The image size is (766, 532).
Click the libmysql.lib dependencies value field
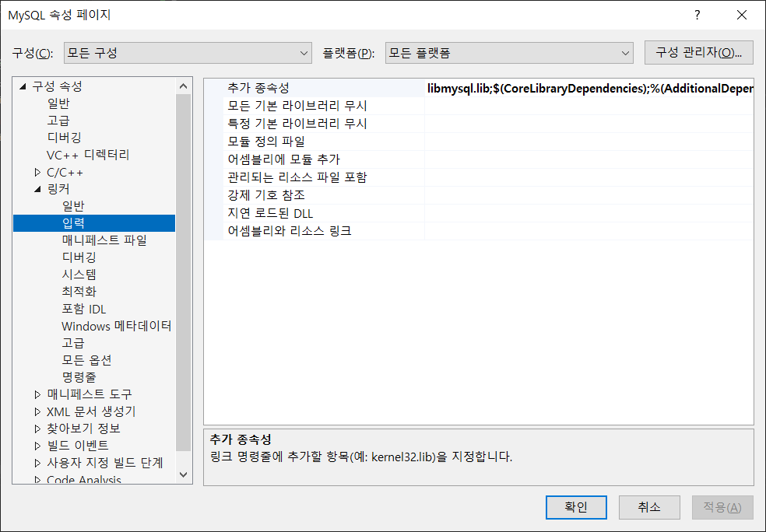coord(589,89)
